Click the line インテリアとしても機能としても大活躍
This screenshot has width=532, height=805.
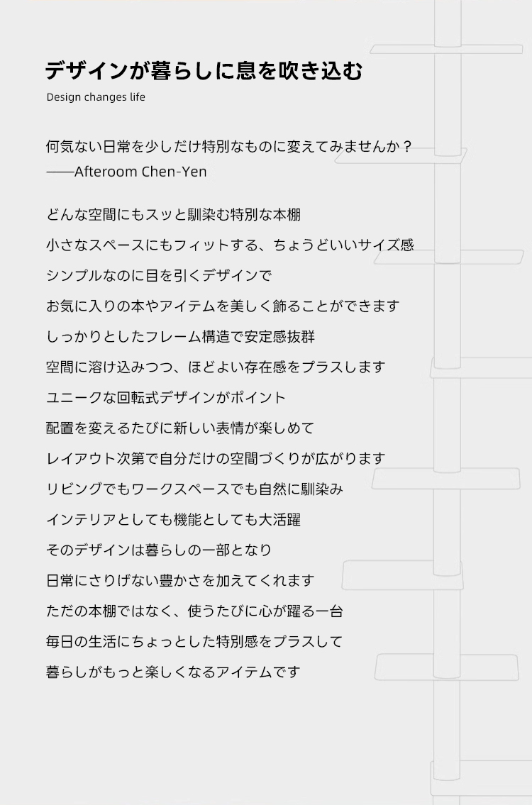[x=174, y=520]
